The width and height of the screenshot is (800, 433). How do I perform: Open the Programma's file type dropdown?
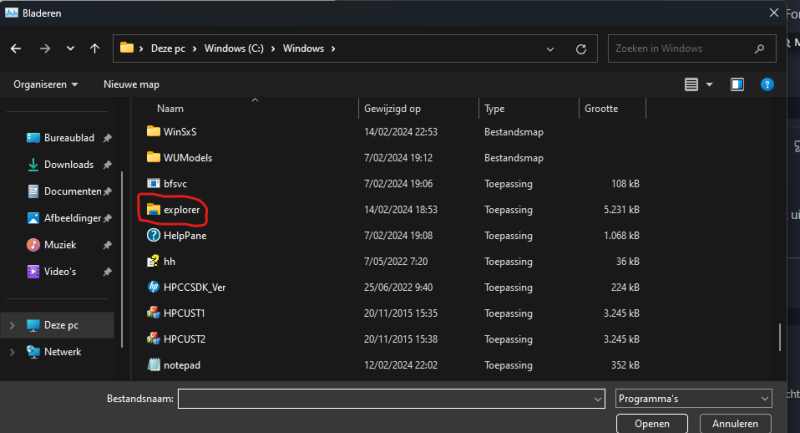click(x=693, y=398)
